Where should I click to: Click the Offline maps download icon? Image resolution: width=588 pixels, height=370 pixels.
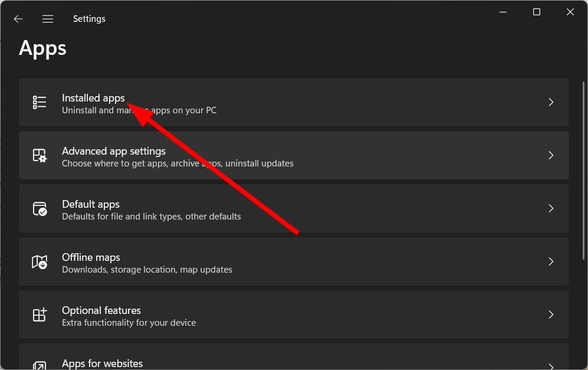tap(40, 261)
